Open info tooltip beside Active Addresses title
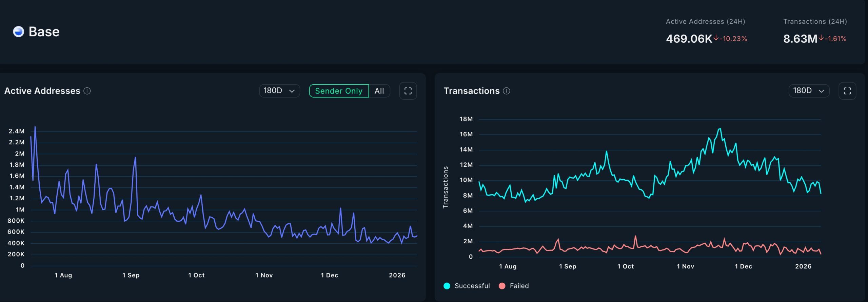Screen dimensions: 868x302 pyautogui.click(x=87, y=91)
